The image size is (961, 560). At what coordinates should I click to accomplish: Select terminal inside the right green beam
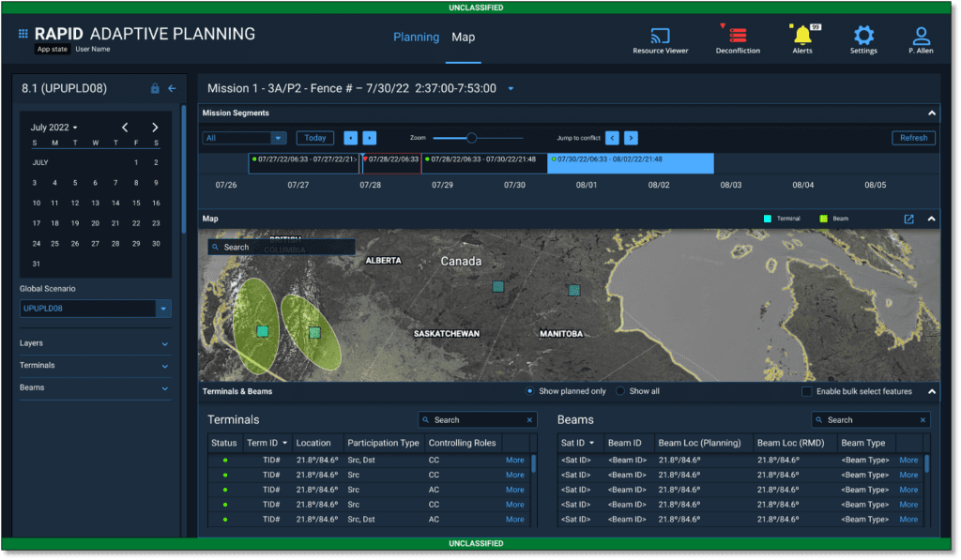pos(314,333)
